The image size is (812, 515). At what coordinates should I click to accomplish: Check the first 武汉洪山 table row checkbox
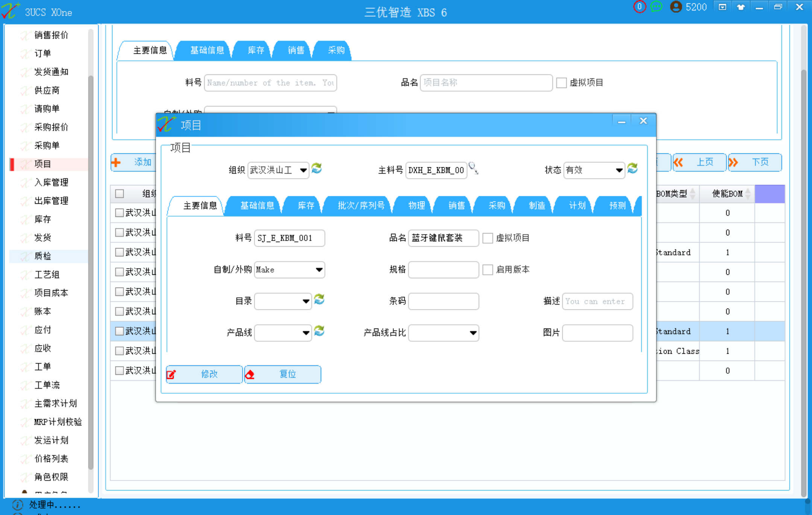pyautogui.click(x=120, y=213)
